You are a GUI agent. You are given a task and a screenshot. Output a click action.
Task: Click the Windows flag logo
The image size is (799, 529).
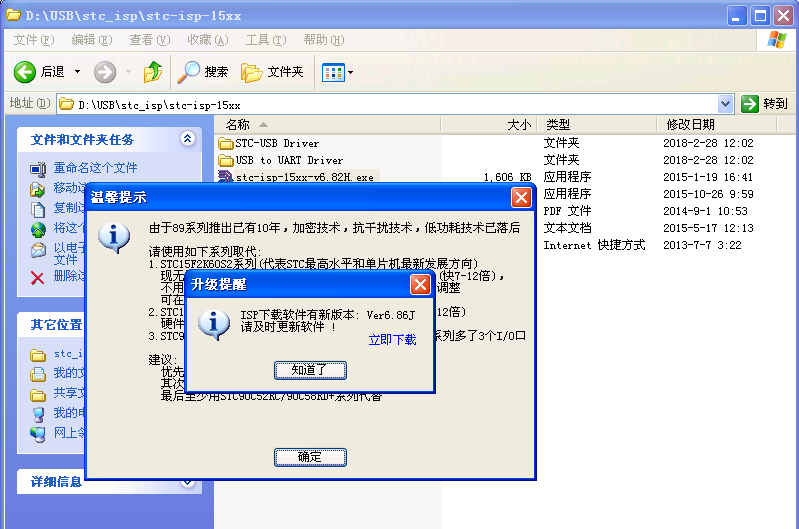click(777, 40)
